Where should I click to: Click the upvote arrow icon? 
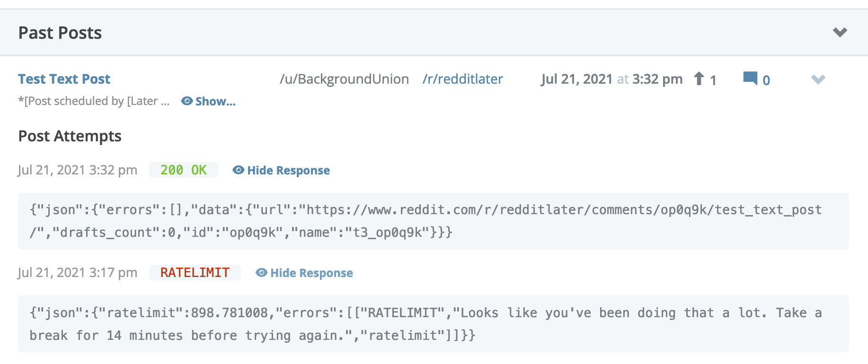click(x=699, y=78)
